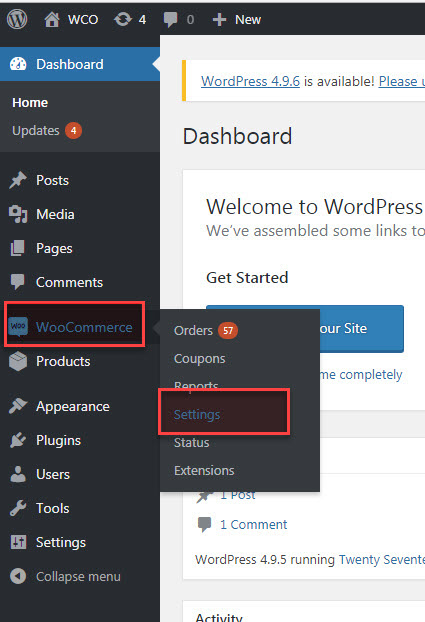Open Updates submenu with 4 badge

[47, 131]
